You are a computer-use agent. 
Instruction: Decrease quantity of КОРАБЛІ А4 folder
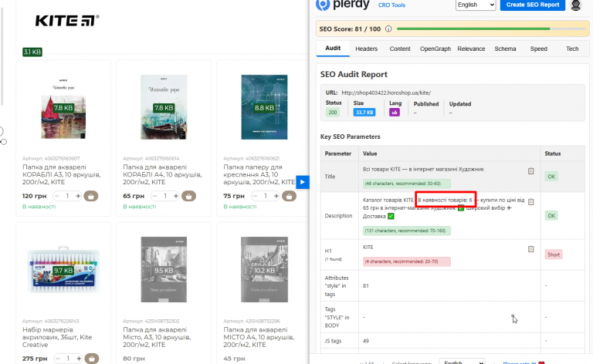154,196
